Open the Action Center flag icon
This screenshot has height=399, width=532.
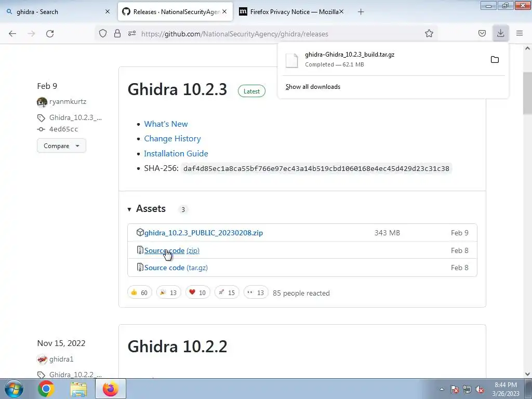tap(455, 390)
